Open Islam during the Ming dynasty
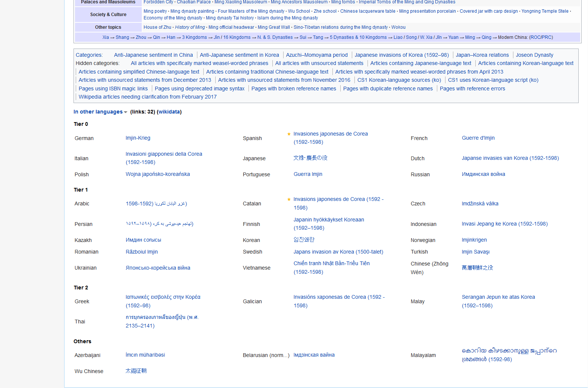 [x=288, y=18]
